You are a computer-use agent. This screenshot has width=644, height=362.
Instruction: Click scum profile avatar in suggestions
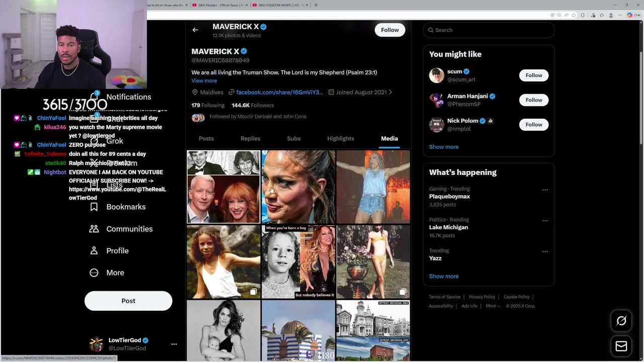(437, 75)
